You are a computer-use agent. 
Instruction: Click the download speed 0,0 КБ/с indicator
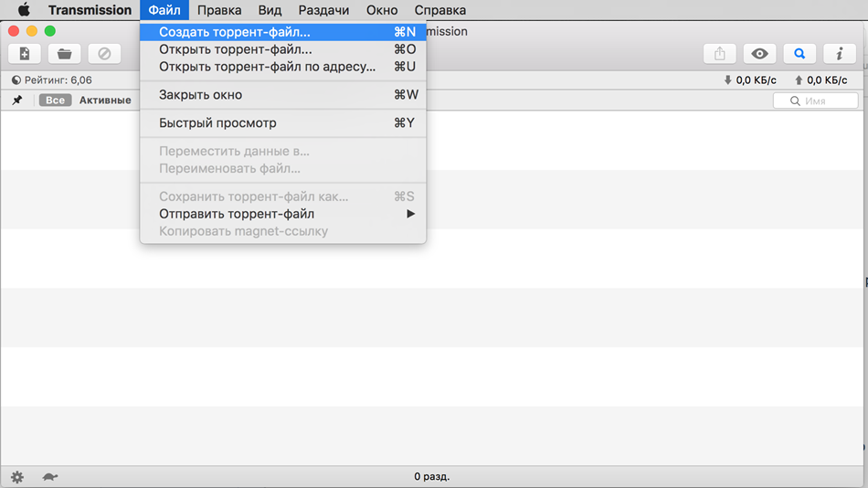point(750,80)
